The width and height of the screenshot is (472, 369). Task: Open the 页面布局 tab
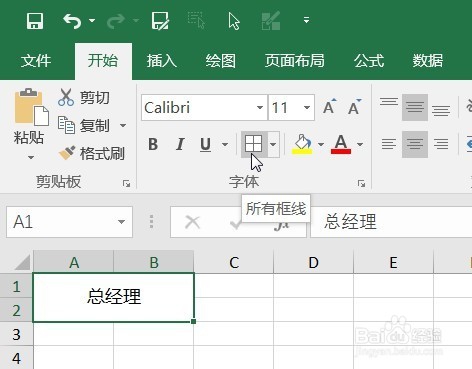click(295, 61)
